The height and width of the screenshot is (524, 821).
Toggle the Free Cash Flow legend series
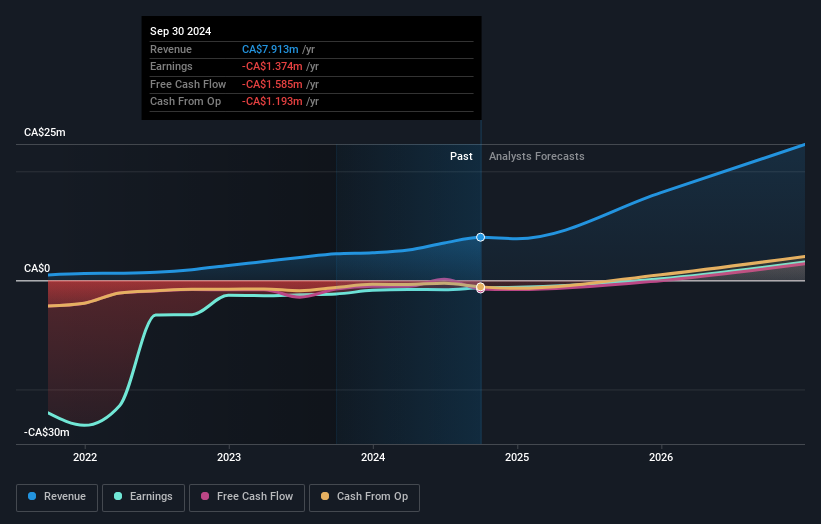(247, 497)
